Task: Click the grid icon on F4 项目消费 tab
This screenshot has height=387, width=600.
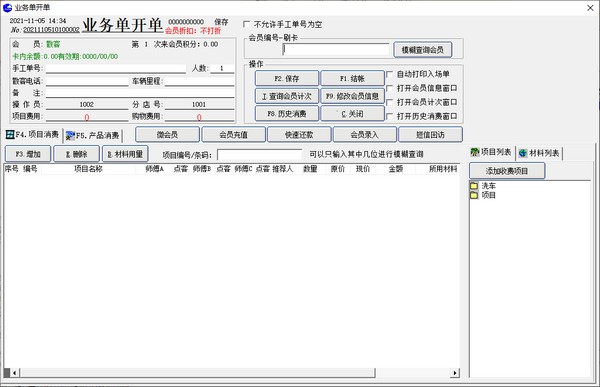Action: [10, 134]
